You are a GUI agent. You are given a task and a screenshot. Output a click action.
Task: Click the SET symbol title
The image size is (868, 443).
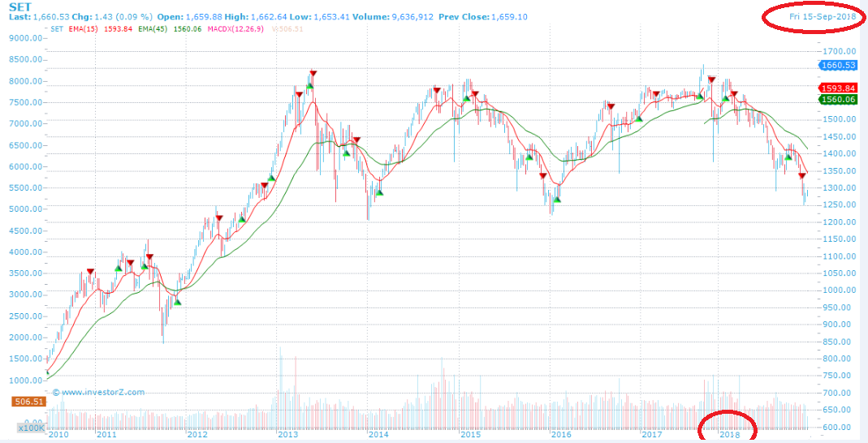pos(20,6)
